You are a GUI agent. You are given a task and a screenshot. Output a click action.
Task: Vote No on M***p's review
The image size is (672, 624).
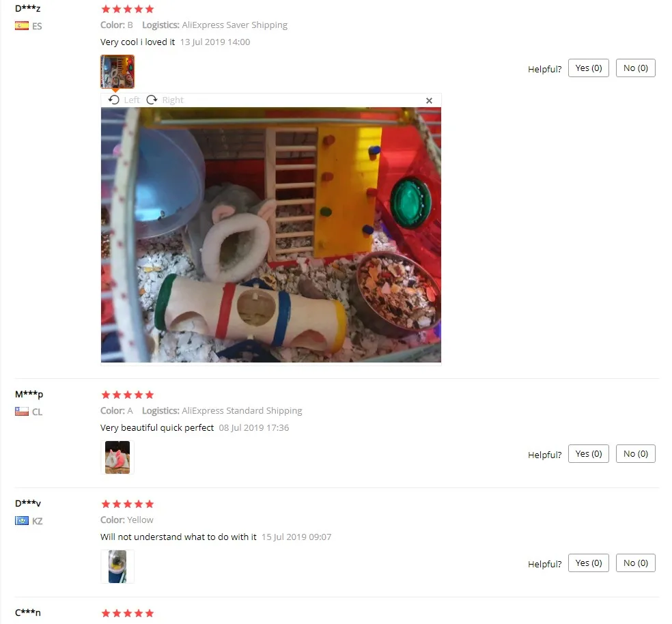click(x=636, y=454)
